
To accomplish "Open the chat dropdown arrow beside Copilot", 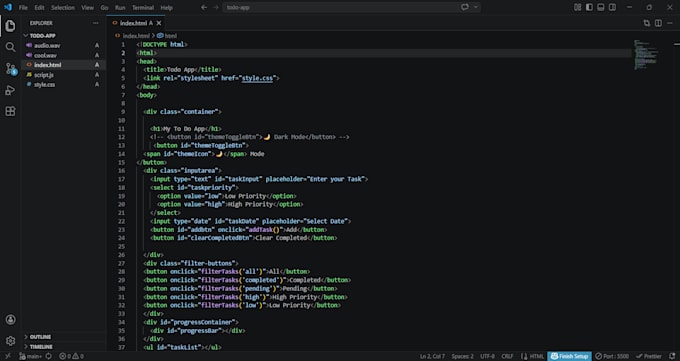I will point(476,7).
